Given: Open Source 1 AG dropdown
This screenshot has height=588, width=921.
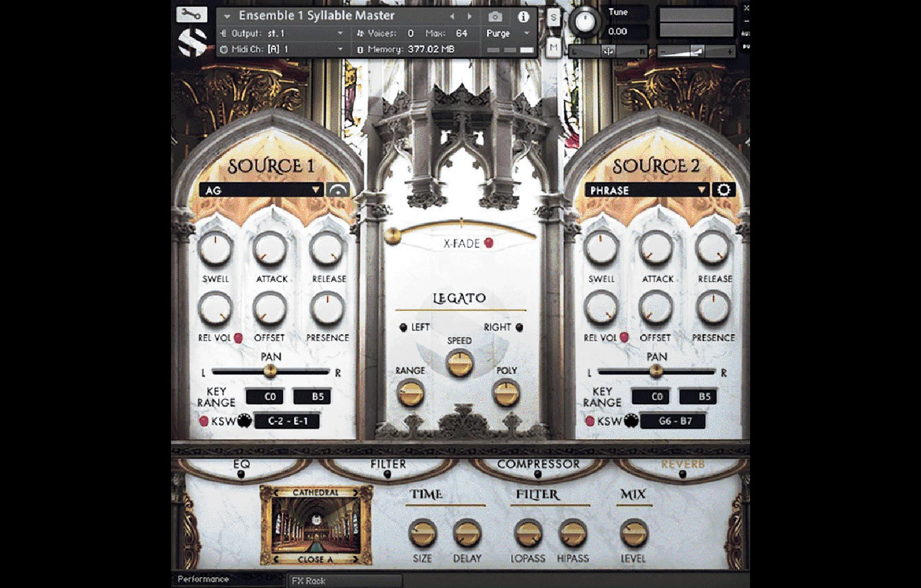Looking at the screenshot, I should coord(261,190).
